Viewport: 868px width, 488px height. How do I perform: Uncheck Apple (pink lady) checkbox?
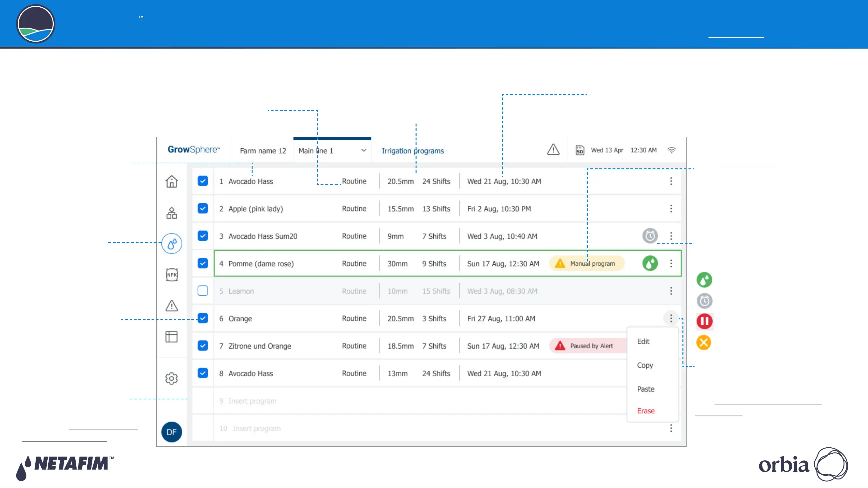coord(202,208)
